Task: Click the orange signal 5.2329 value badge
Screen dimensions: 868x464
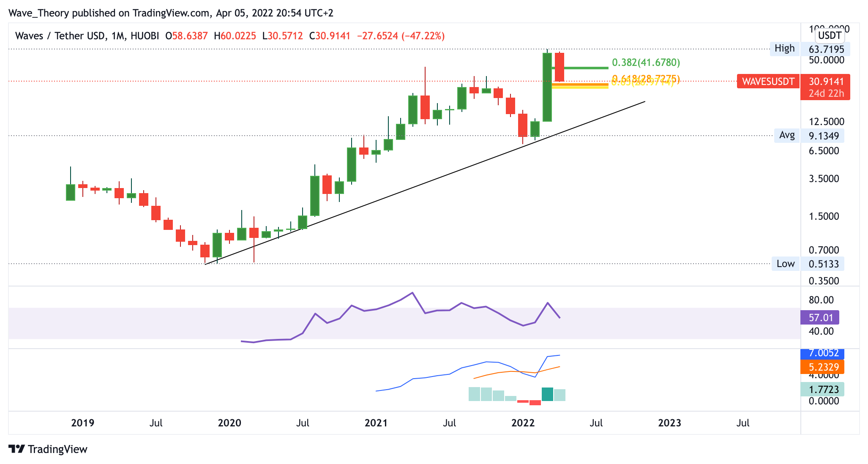Action: pos(822,367)
